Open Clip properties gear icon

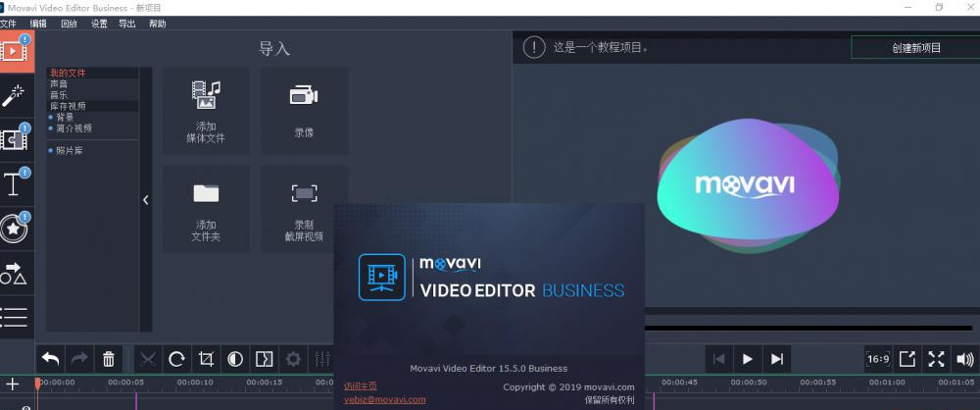[x=293, y=359]
